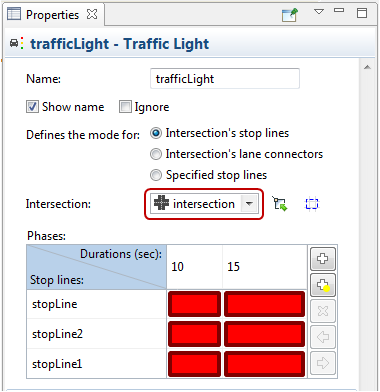Click the Properties tab
The image size is (380, 392).
coord(53,15)
